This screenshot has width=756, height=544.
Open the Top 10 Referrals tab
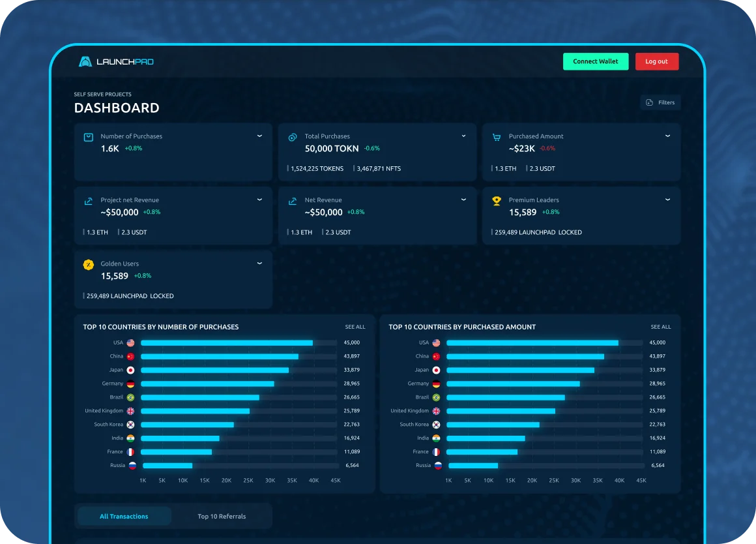coord(222,517)
